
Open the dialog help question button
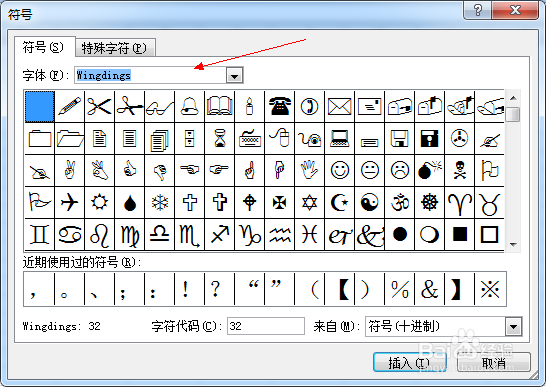click(x=478, y=10)
